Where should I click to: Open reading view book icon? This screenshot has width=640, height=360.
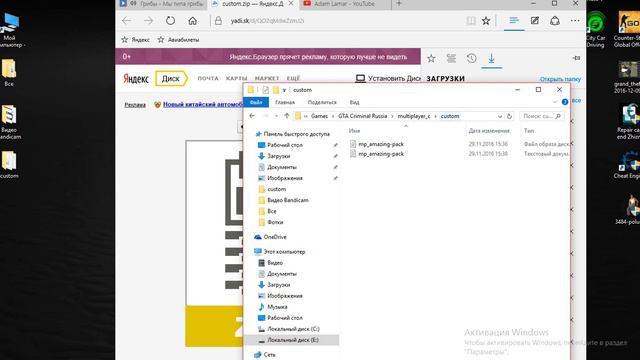pyautogui.click(x=471, y=21)
